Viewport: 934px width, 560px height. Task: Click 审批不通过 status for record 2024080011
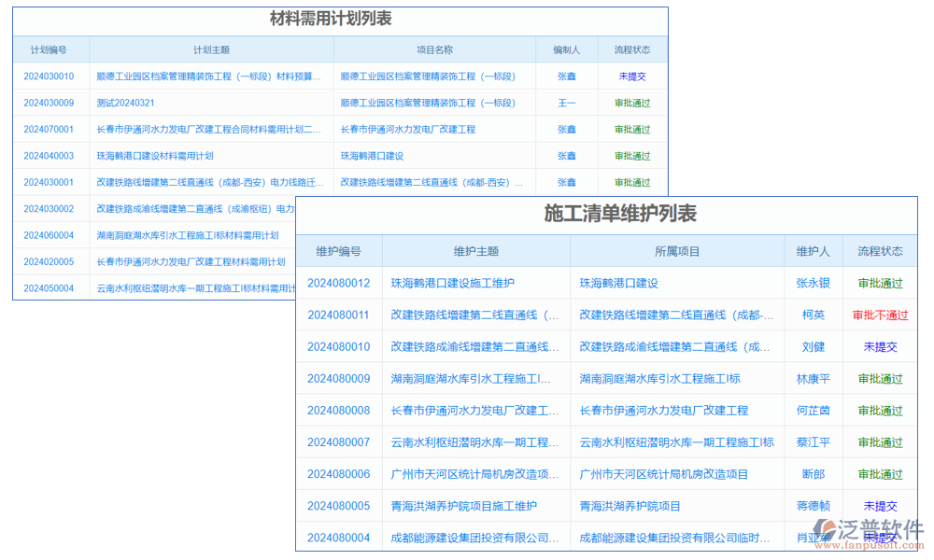click(x=880, y=315)
